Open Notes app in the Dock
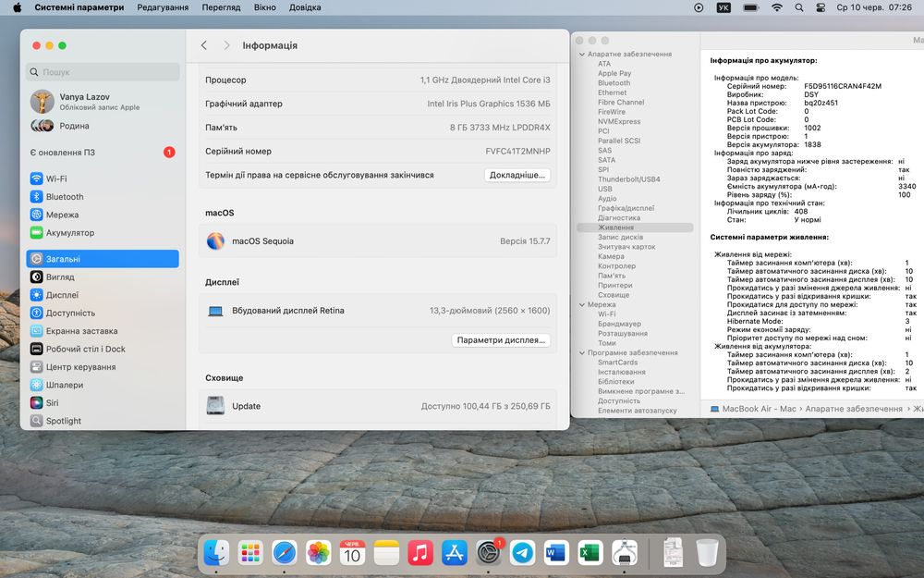The height and width of the screenshot is (578, 924). click(x=386, y=553)
